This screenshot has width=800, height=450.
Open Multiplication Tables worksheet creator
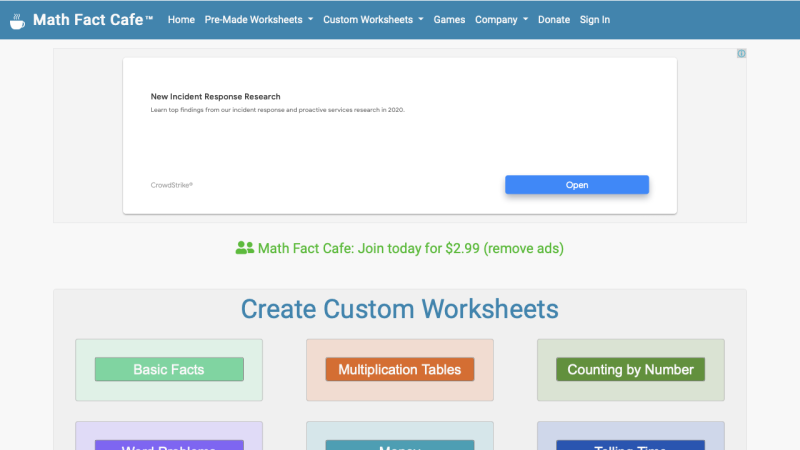(399, 369)
